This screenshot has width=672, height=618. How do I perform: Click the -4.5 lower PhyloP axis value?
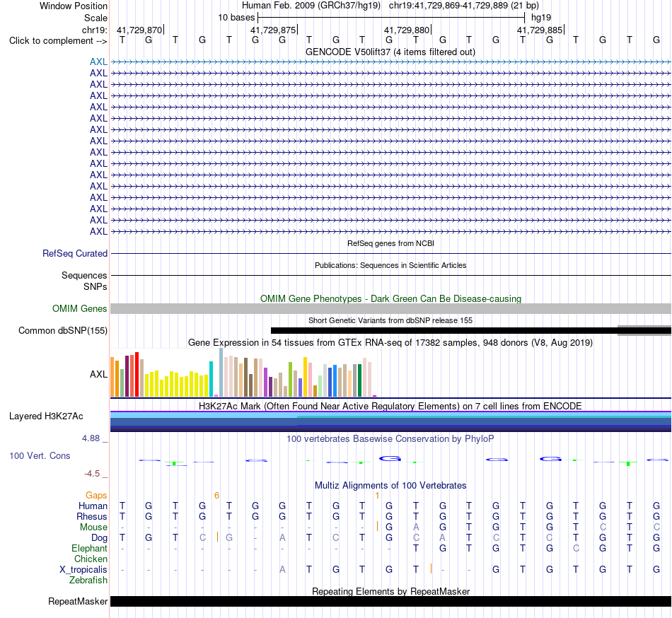(x=92, y=473)
